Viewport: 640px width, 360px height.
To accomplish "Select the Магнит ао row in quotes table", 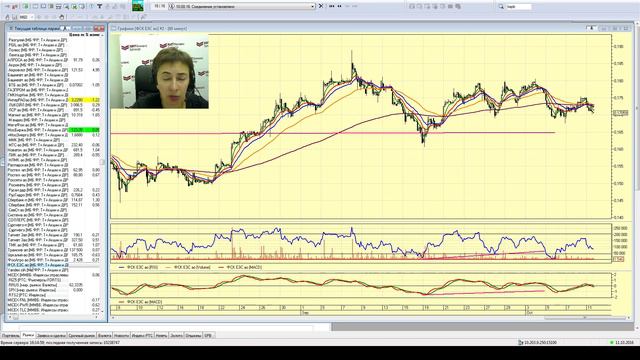I will (x=54, y=115).
